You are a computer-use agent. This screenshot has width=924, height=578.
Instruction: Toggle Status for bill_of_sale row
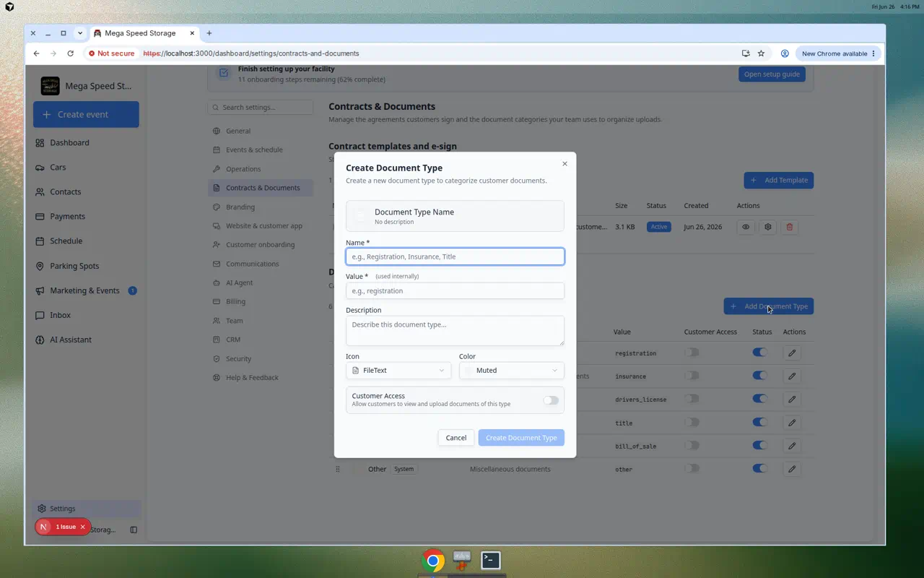[760, 445]
